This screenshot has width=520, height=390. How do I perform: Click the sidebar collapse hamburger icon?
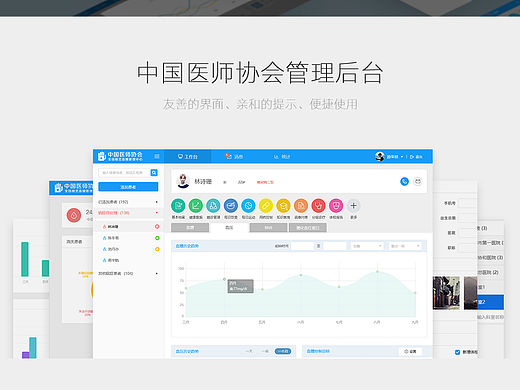(157, 156)
